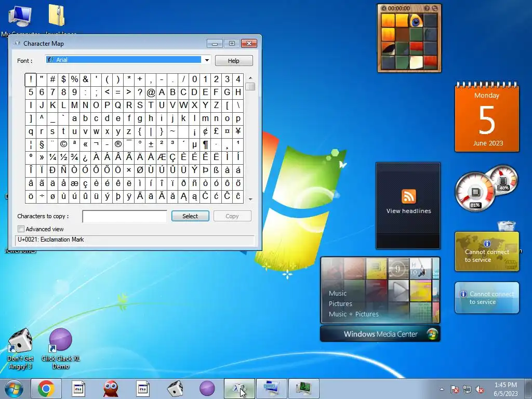This screenshot has width=532, height=399.
Task: Open the Font dropdown arrow
Action: pos(207,60)
